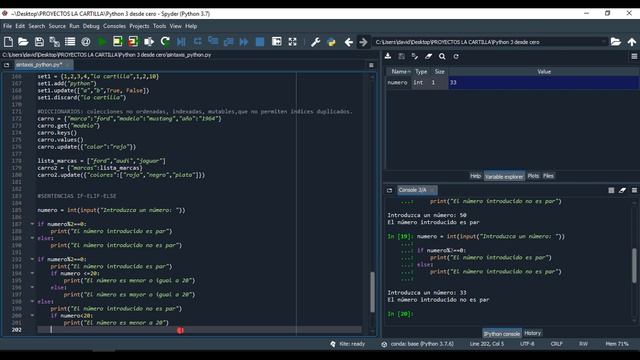Viewport: 640px width, 360px height.
Task: Click the console vertical scrollbar thumb
Action: click(634, 265)
